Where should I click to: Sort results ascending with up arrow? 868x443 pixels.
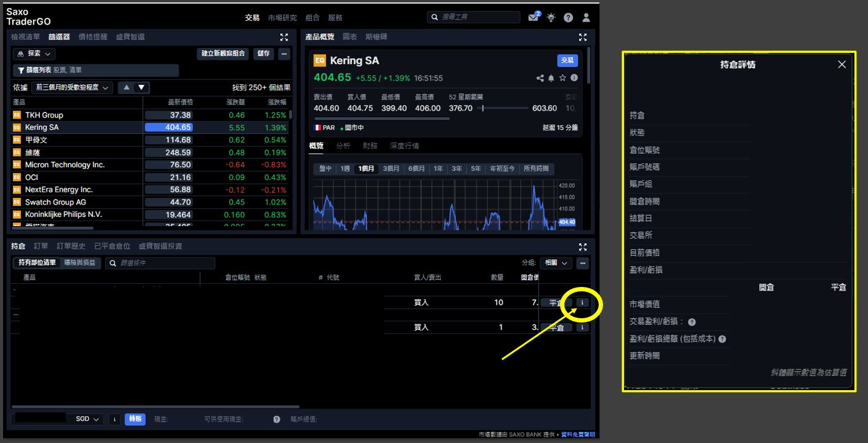pyautogui.click(x=127, y=87)
